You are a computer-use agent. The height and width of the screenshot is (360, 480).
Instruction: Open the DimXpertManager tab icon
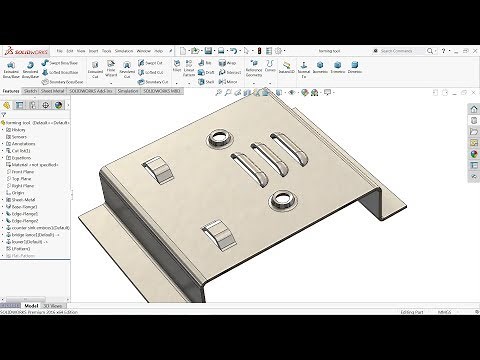[46, 105]
